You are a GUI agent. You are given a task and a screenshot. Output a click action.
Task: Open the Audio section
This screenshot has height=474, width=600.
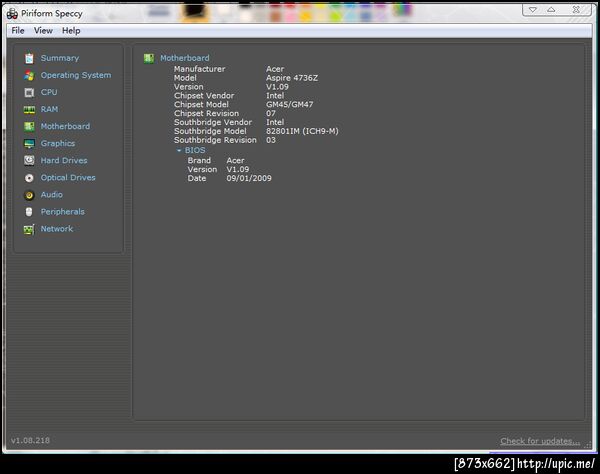(x=52, y=195)
